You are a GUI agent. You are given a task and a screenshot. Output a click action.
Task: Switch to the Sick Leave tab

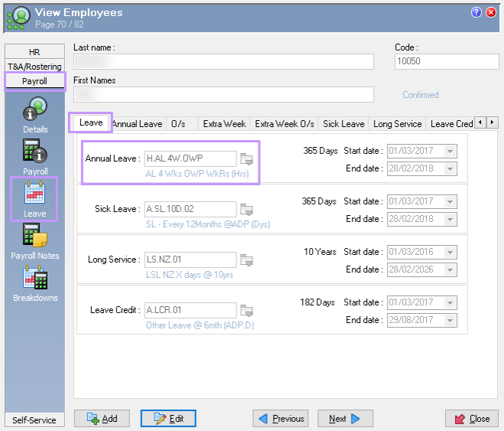[343, 124]
